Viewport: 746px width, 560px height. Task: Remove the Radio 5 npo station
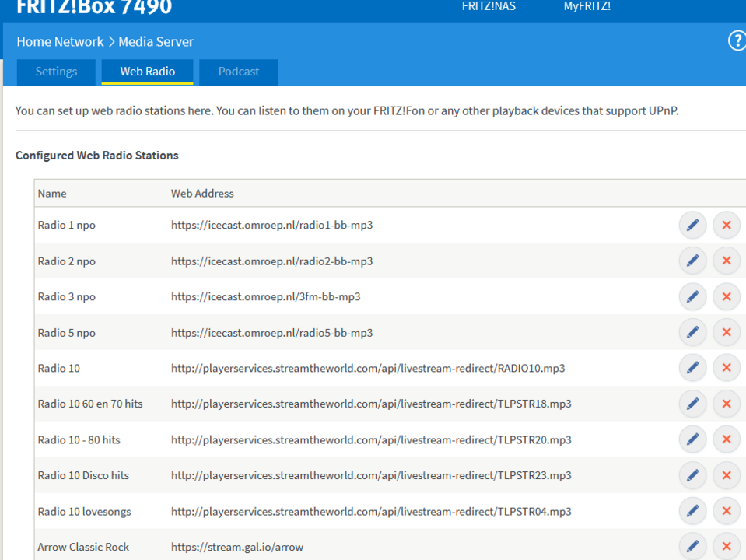pyautogui.click(x=727, y=332)
